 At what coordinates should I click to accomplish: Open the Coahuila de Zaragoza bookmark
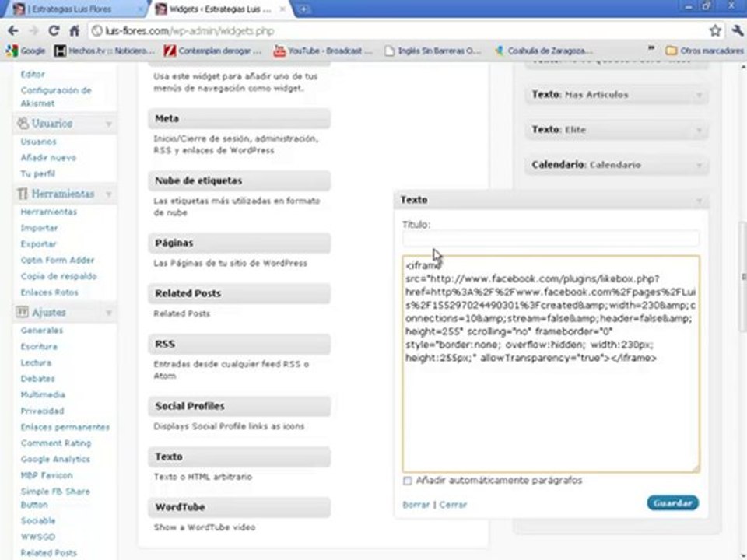coord(544,51)
